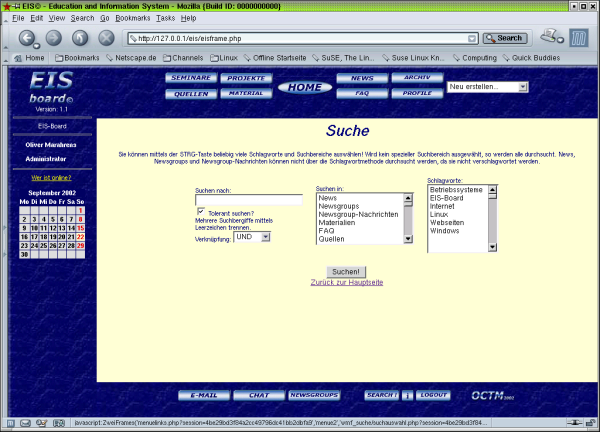Toggle the 'Tolerant suchen?' checkbox

[x=200, y=212]
